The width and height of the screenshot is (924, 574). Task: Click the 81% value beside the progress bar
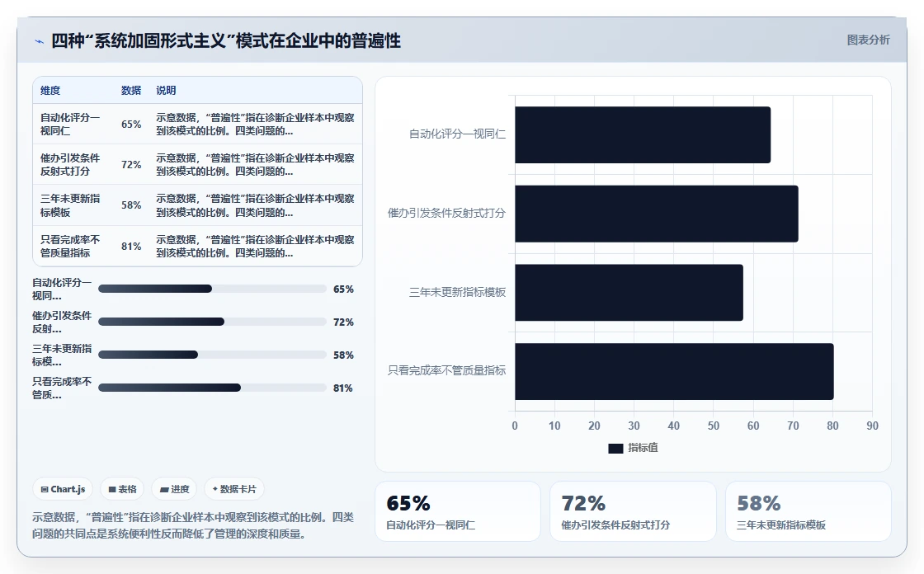click(343, 388)
